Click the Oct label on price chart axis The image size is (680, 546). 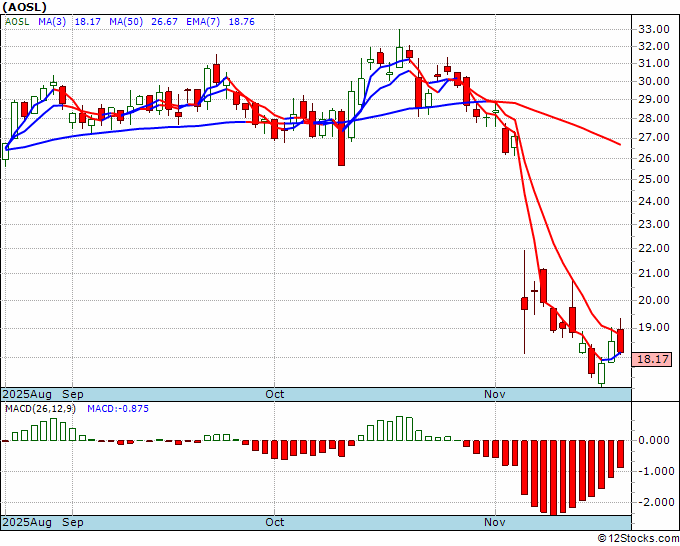point(275,394)
